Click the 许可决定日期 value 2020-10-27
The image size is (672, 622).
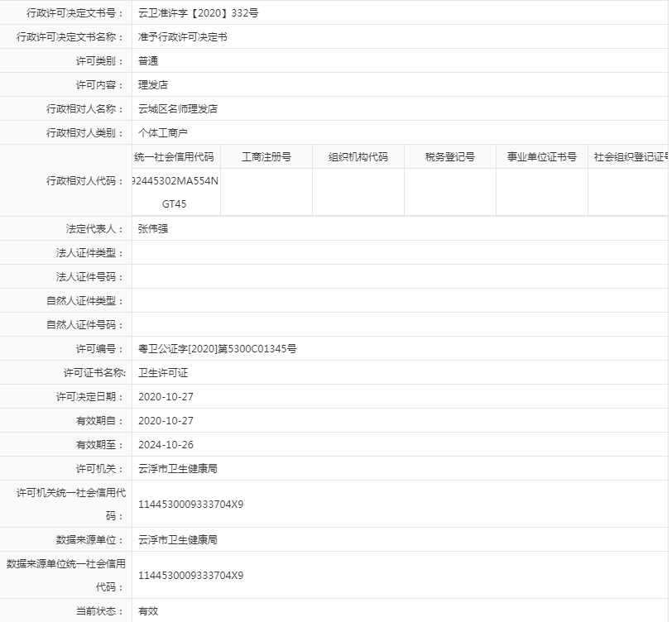(x=166, y=397)
